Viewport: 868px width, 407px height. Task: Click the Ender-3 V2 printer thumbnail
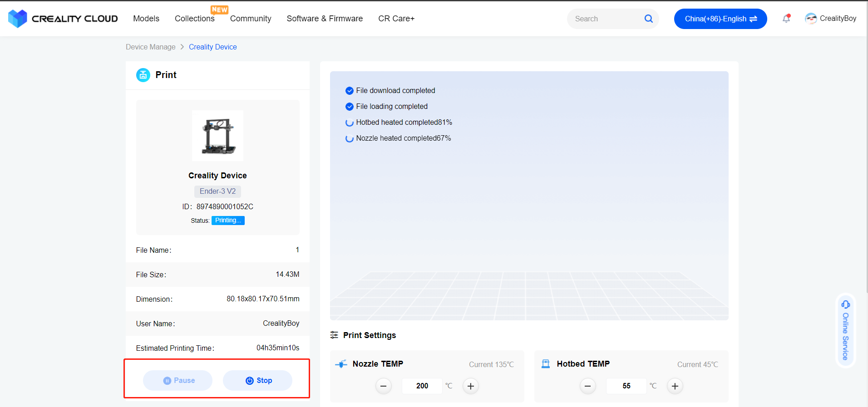tap(217, 136)
